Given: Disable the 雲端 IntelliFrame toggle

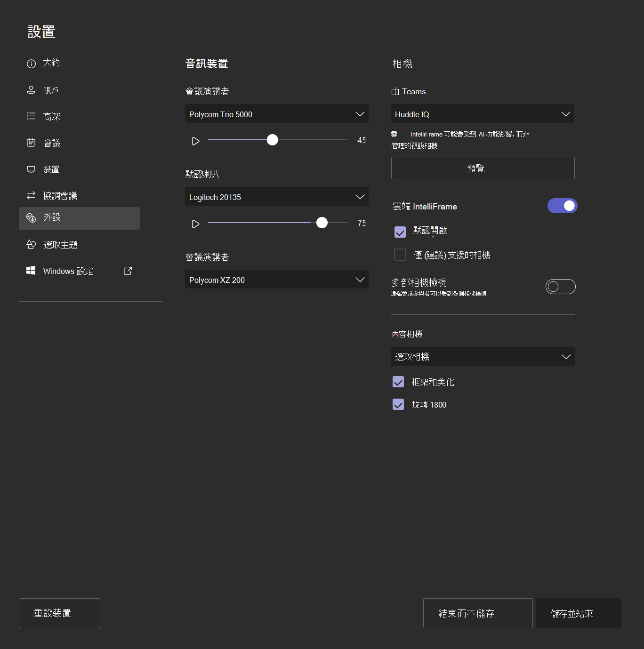Looking at the screenshot, I should click(562, 206).
